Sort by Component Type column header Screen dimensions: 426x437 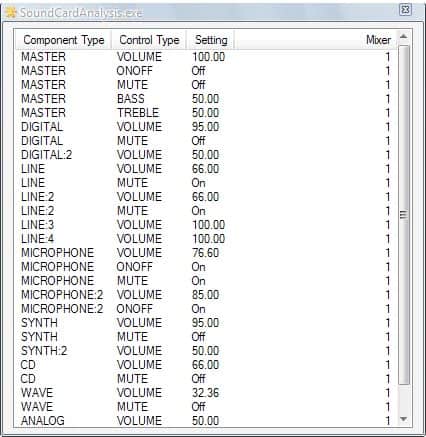63,40
